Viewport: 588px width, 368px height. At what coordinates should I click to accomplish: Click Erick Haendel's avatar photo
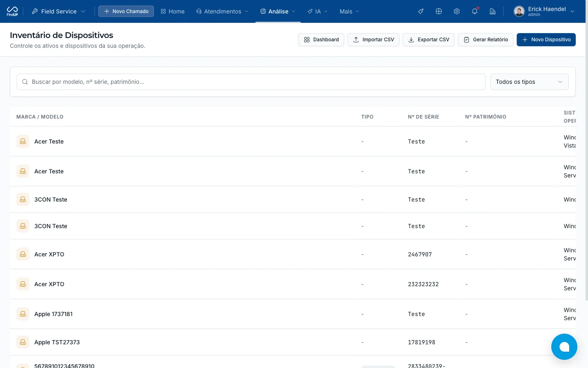[x=519, y=11]
